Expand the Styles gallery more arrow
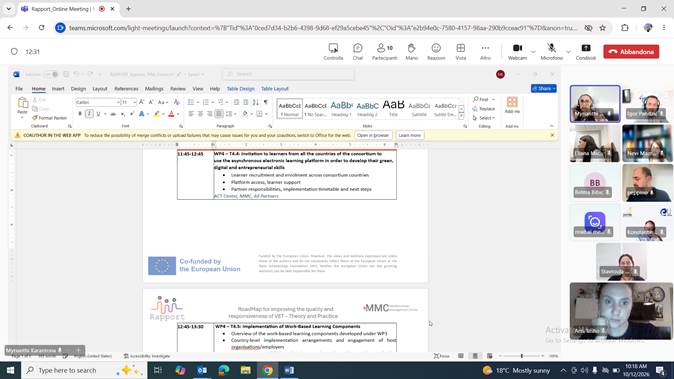This screenshot has height=379, width=674. pyautogui.click(x=461, y=116)
